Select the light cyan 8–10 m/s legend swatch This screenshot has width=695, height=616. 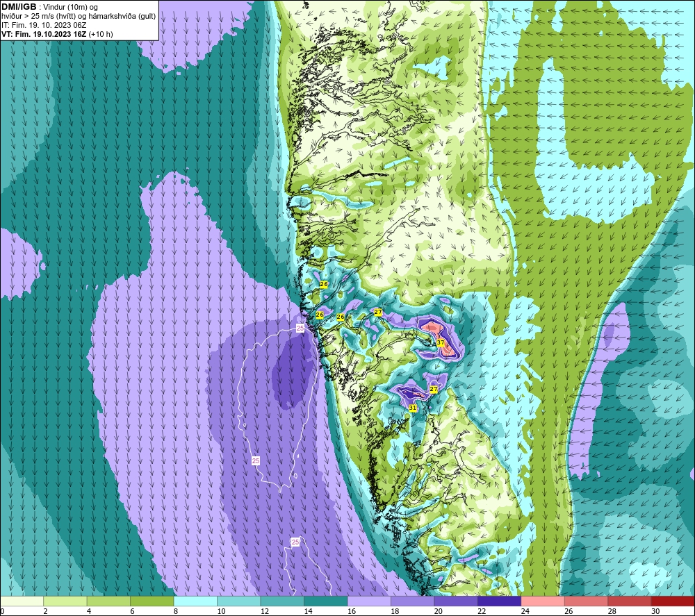(195, 601)
